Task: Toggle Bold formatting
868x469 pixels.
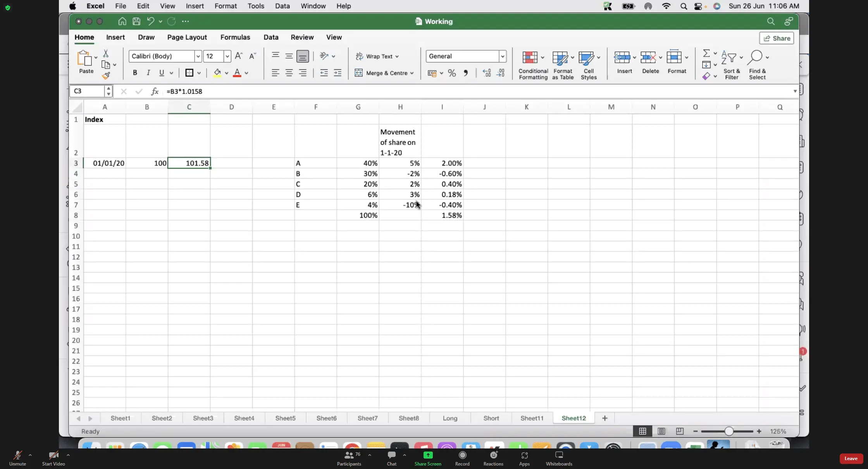Action: [135, 73]
